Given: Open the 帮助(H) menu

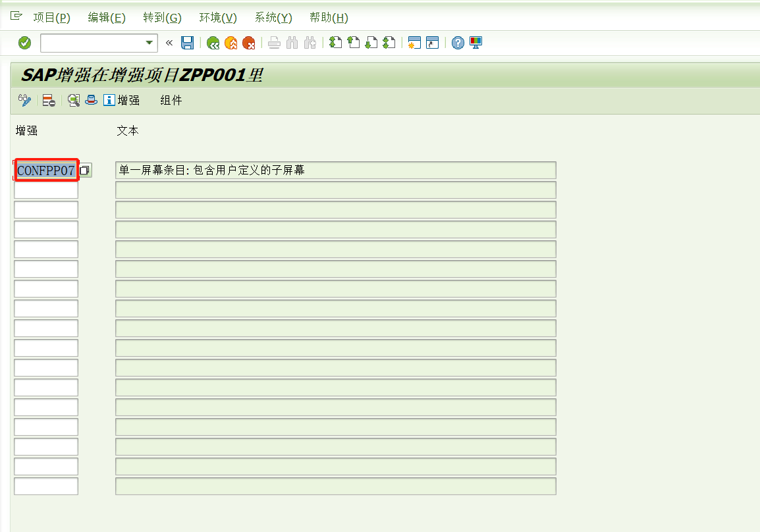Looking at the screenshot, I should [x=329, y=17].
